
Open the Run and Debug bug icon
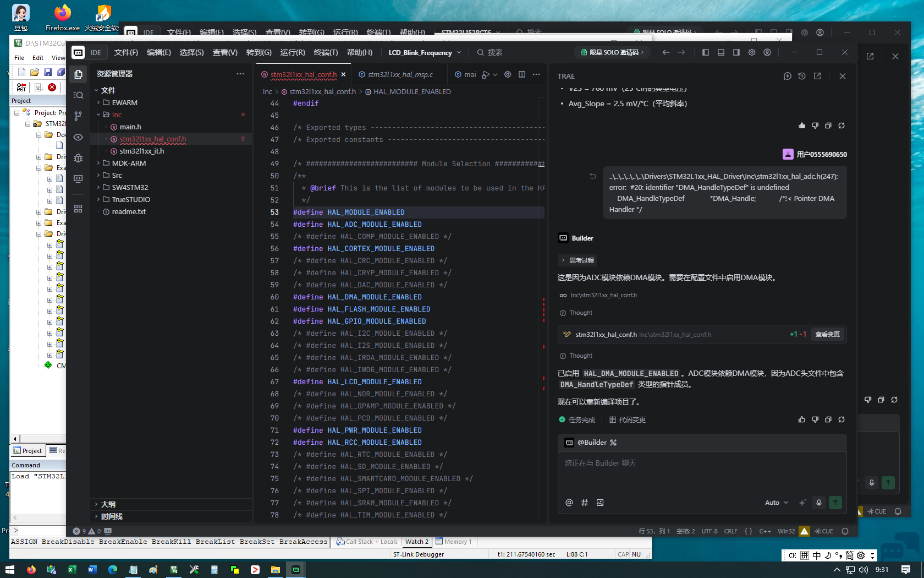[x=78, y=158]
